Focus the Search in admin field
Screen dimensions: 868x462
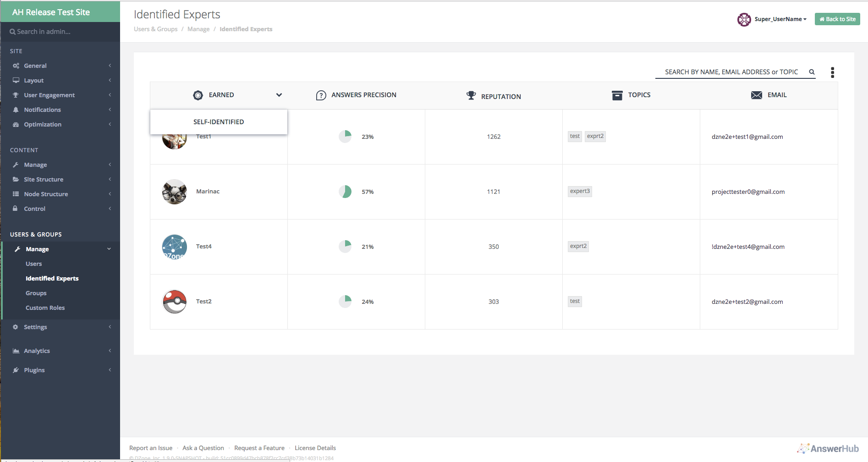[60, 32]
